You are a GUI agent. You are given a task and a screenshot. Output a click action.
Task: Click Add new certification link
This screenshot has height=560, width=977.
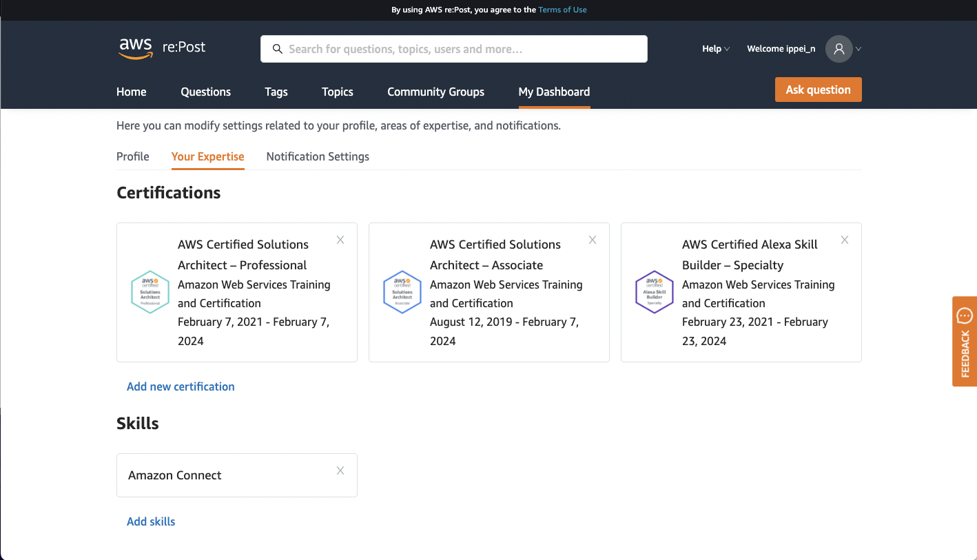point(181,386)
